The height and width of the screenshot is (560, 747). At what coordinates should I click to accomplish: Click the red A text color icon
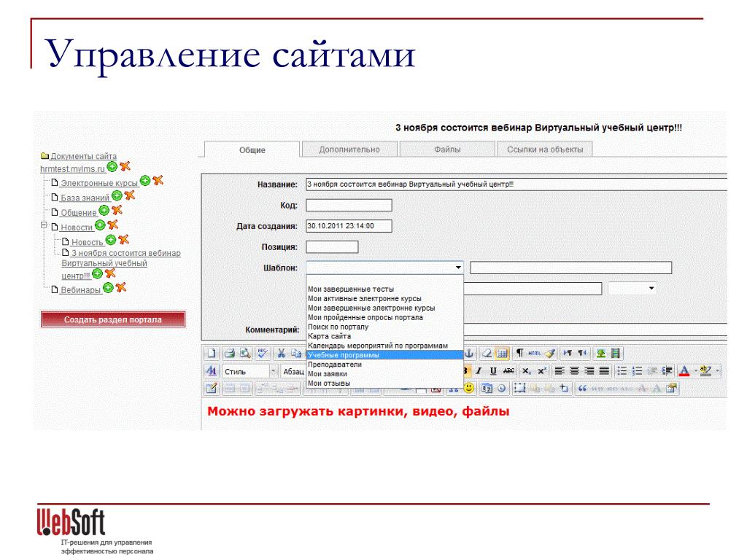[x=684, y=371]
